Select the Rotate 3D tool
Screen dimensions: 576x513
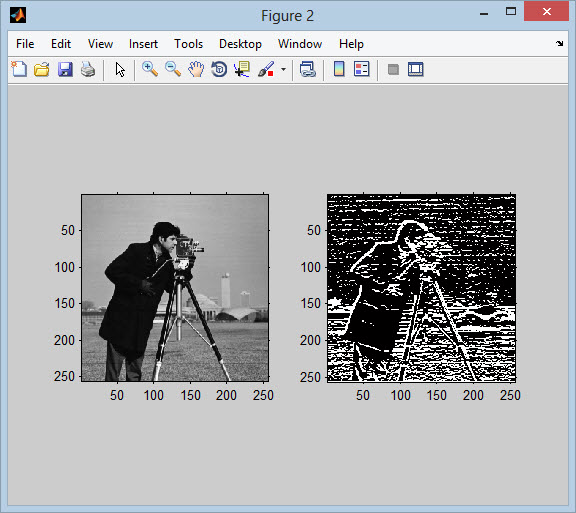point(219,69)
